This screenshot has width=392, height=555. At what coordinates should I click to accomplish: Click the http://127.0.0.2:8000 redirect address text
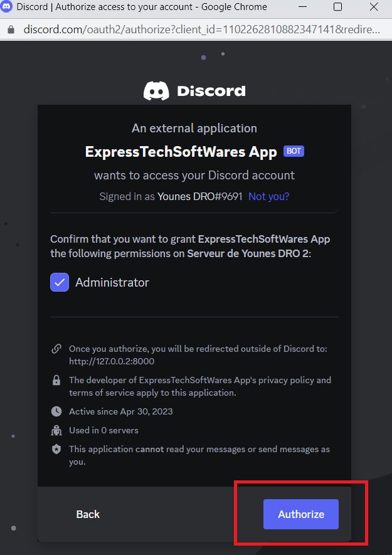pos(112,361)
